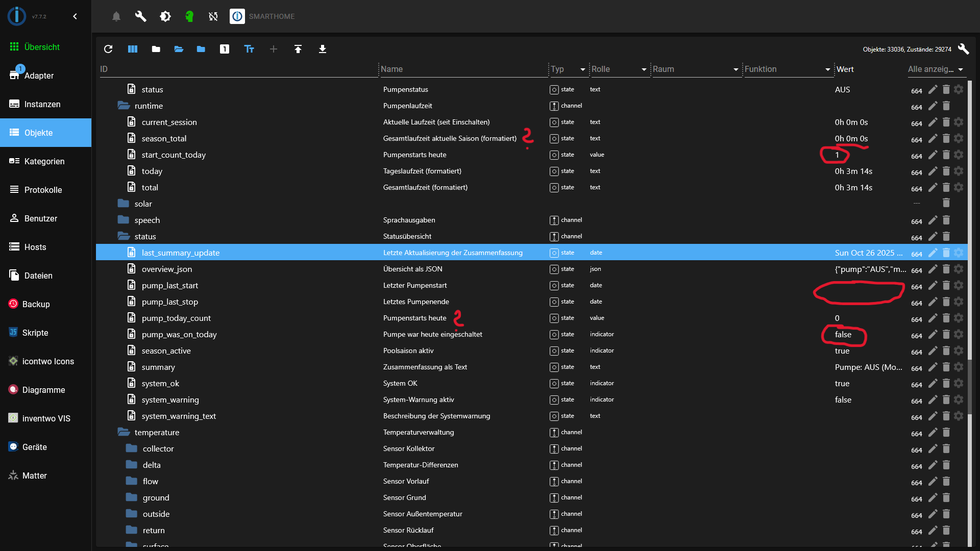980x551 pixels.
Task: Open Instanzen in the sidebar
Action: 42,104
